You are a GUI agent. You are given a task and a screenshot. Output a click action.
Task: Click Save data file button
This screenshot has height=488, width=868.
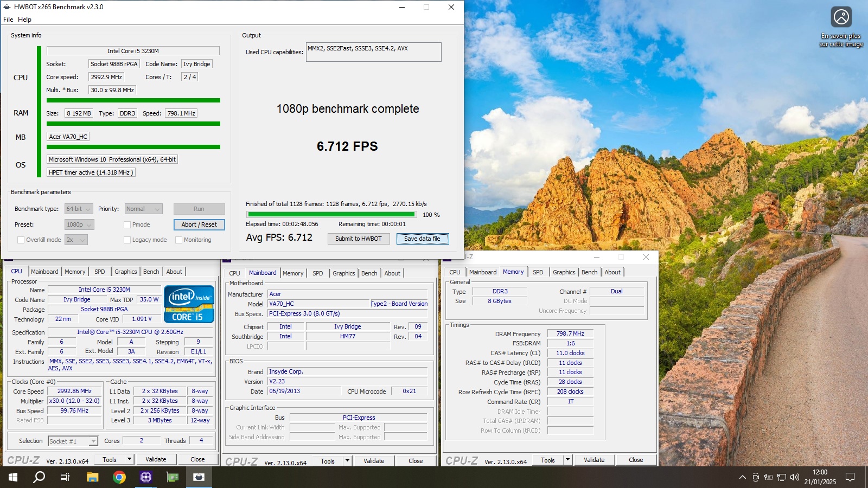click(x=423, y=239)
